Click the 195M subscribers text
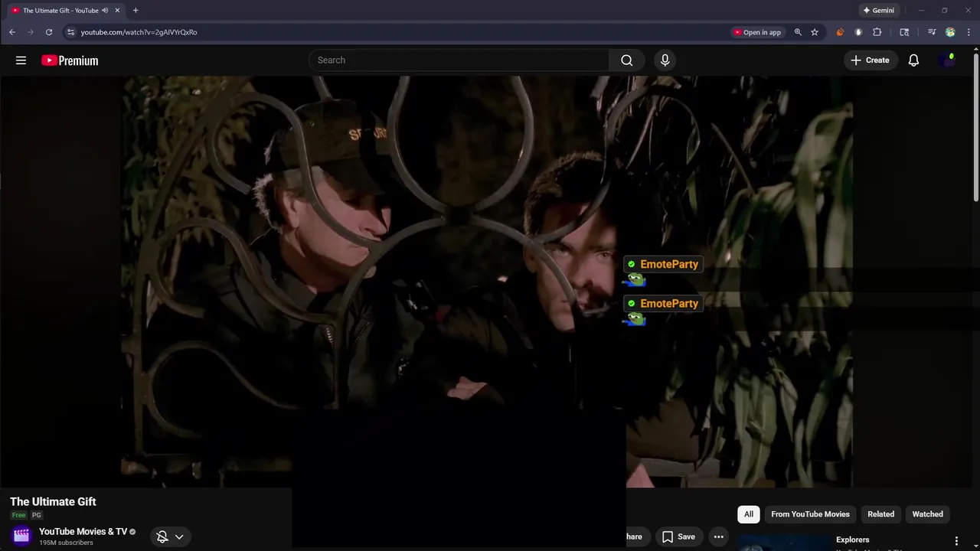Screen dimensions: 980x551 [x=66, y=543]
